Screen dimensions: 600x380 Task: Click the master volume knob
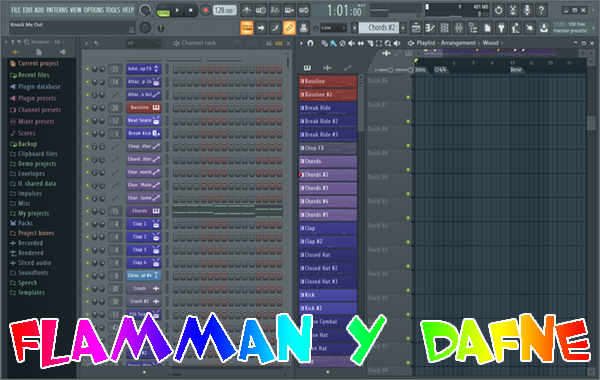tap(145, 10)
